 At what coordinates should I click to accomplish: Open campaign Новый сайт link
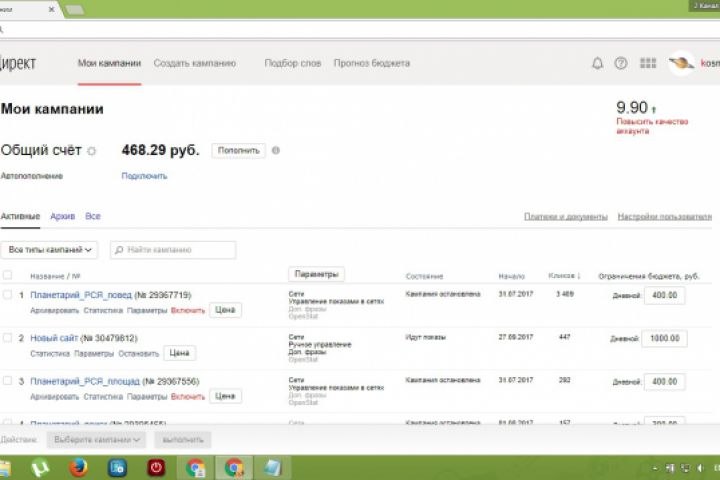pos(54,338)
